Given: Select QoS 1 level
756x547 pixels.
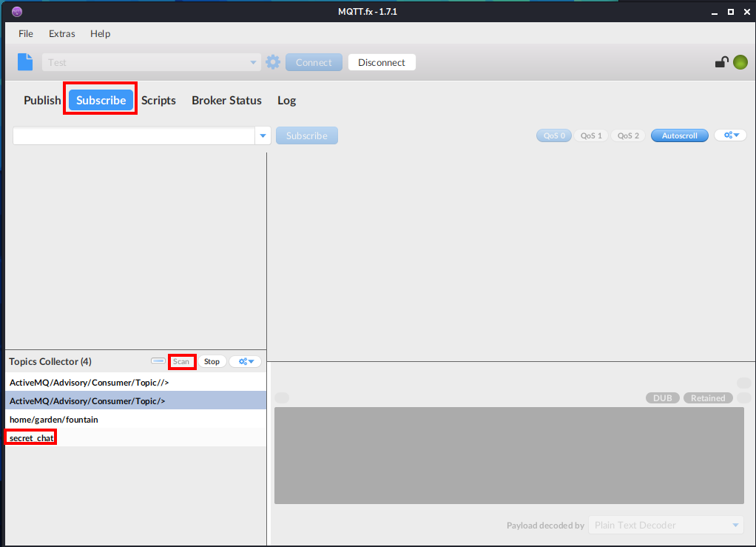Looking at the screenshot, I should (x=590, y=135).
